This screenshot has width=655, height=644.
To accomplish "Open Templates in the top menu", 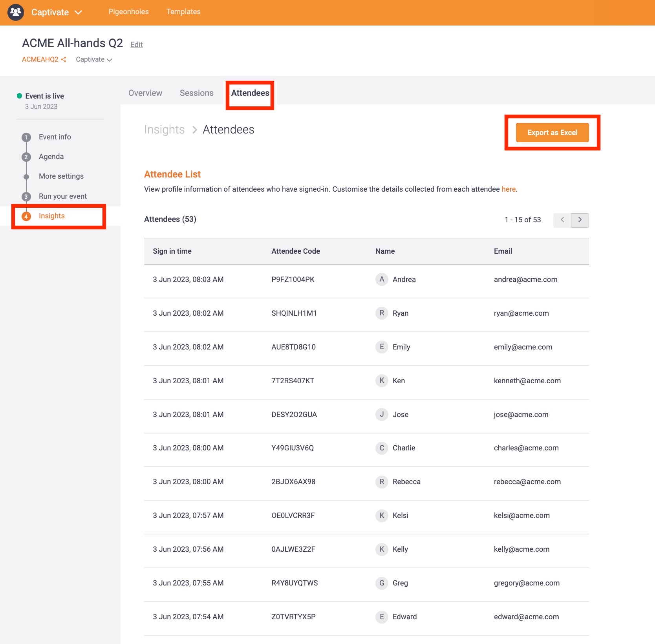I will click(x=183, y=12).
